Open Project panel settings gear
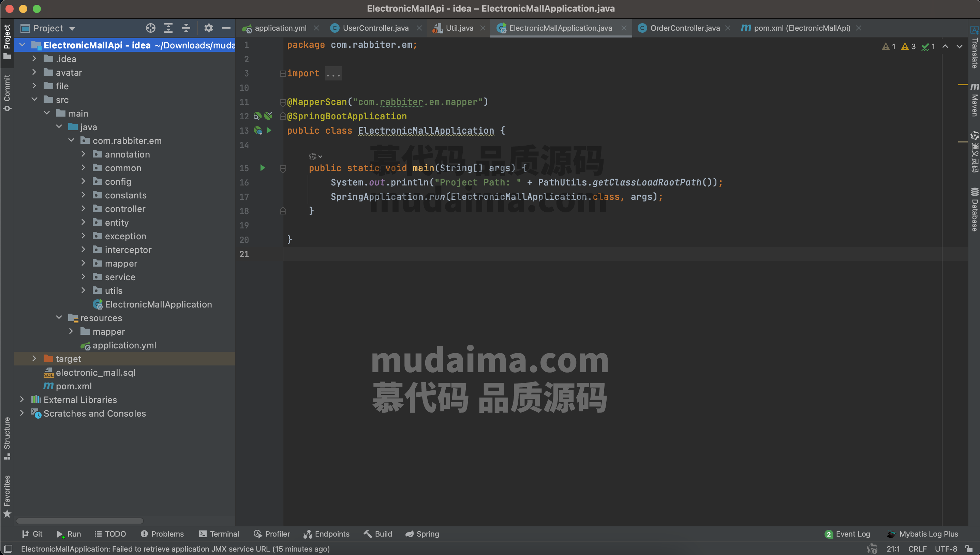980x555 pixels. coord(208,28)
